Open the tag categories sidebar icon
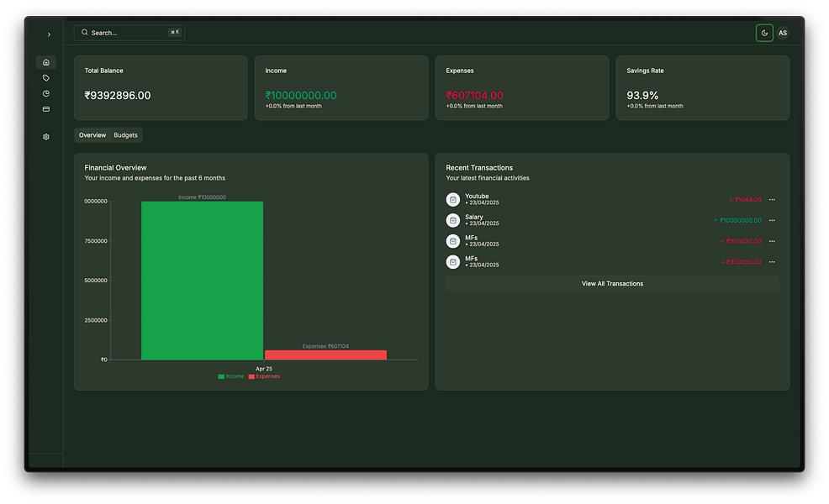The image size is (829, 504). click(46, 78)
